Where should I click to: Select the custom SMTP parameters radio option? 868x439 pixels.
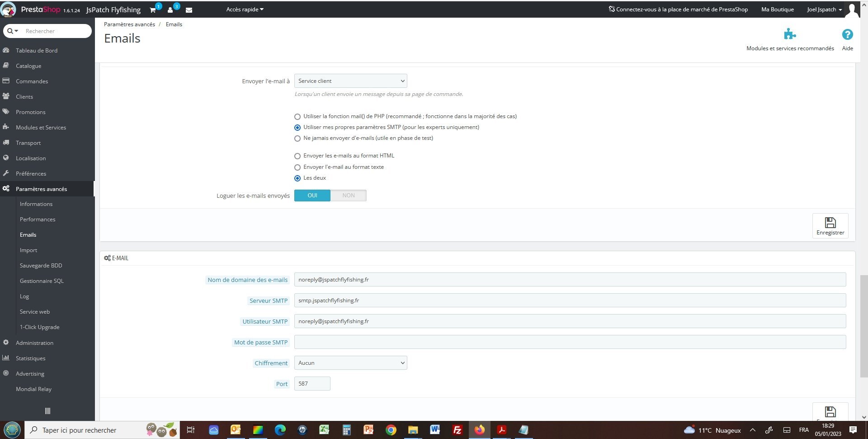pyautogui.click(x=297, y=128)
